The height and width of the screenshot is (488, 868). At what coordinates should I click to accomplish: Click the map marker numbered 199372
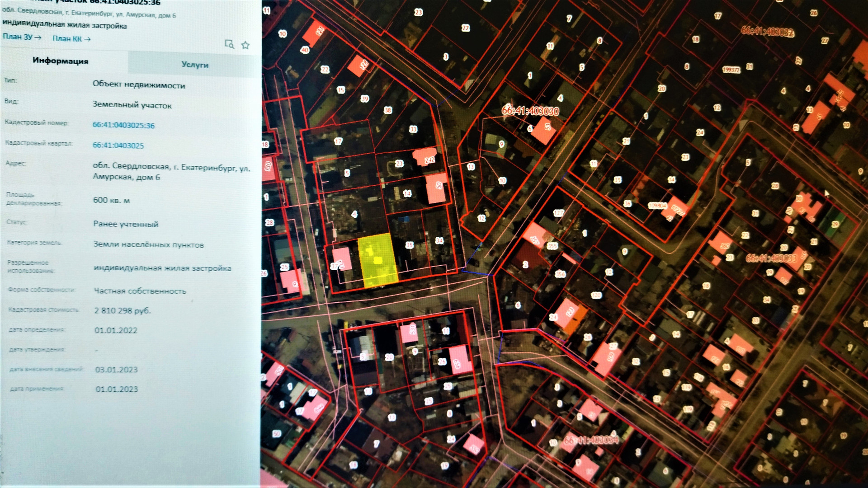click(731, 70)
